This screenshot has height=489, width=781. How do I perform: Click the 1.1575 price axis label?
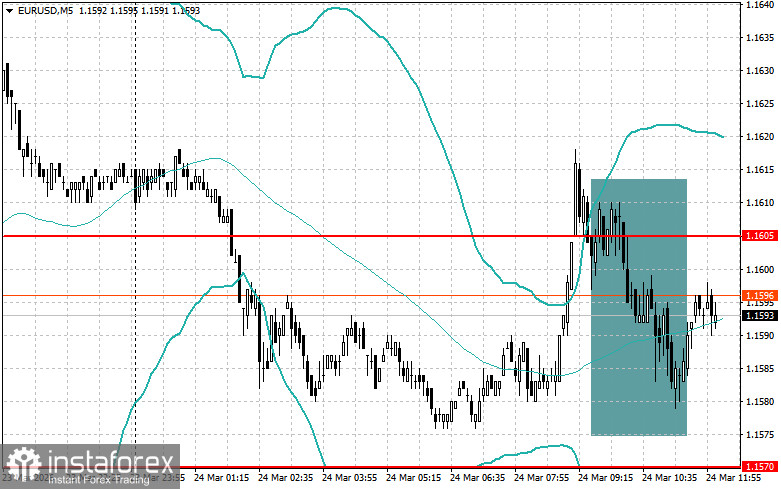tap(760, 435)
